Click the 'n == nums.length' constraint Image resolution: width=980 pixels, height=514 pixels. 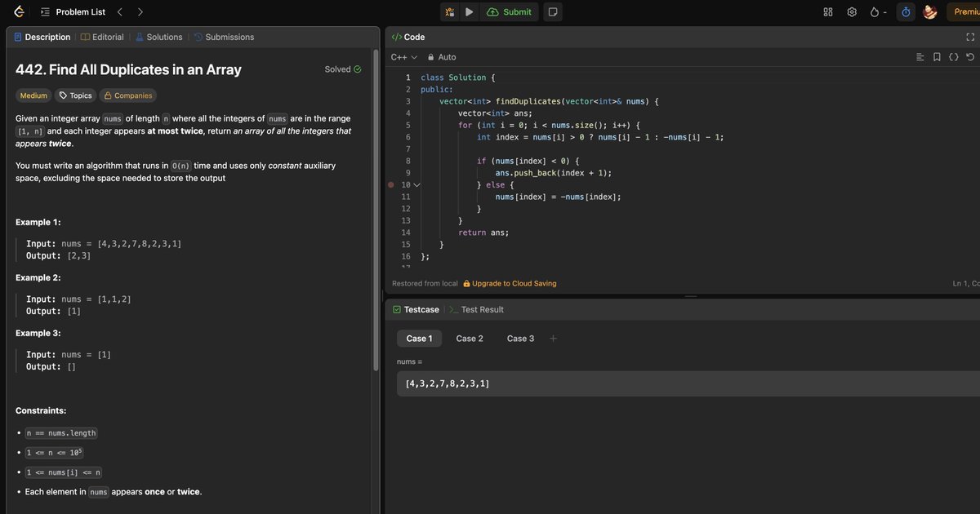point(61,433)
